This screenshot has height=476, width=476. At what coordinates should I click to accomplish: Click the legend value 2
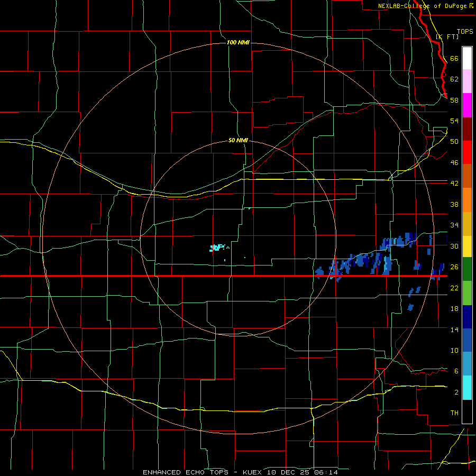456,392
